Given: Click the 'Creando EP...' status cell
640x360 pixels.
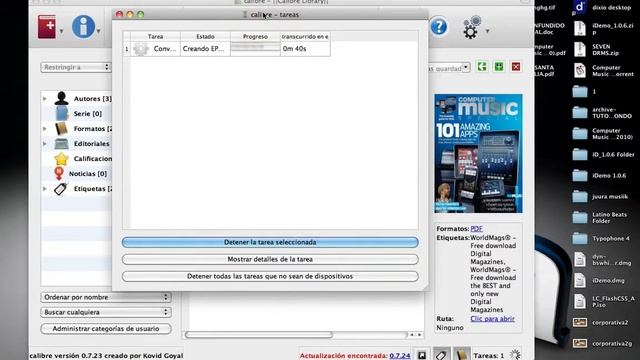Looking at the screenshot, I should (x=204, y=49).
